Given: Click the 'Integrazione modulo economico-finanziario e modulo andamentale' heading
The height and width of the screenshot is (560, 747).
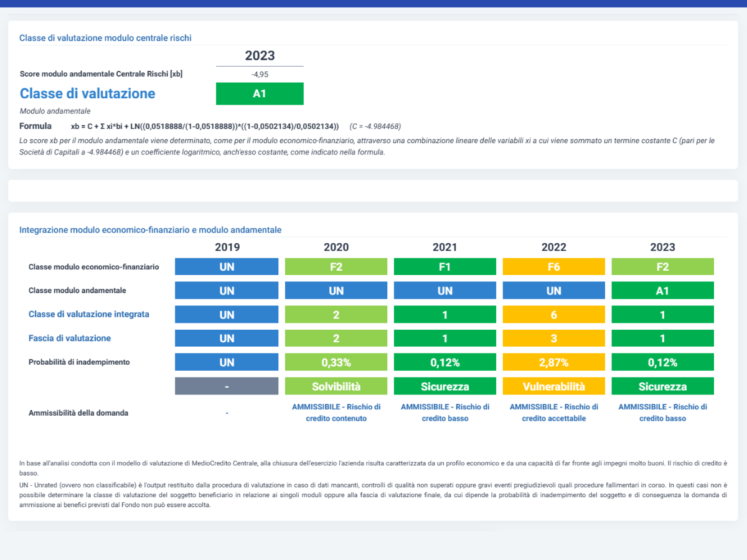Looking at the screenshot, I should pyautogui.click(x=150, y=230).
